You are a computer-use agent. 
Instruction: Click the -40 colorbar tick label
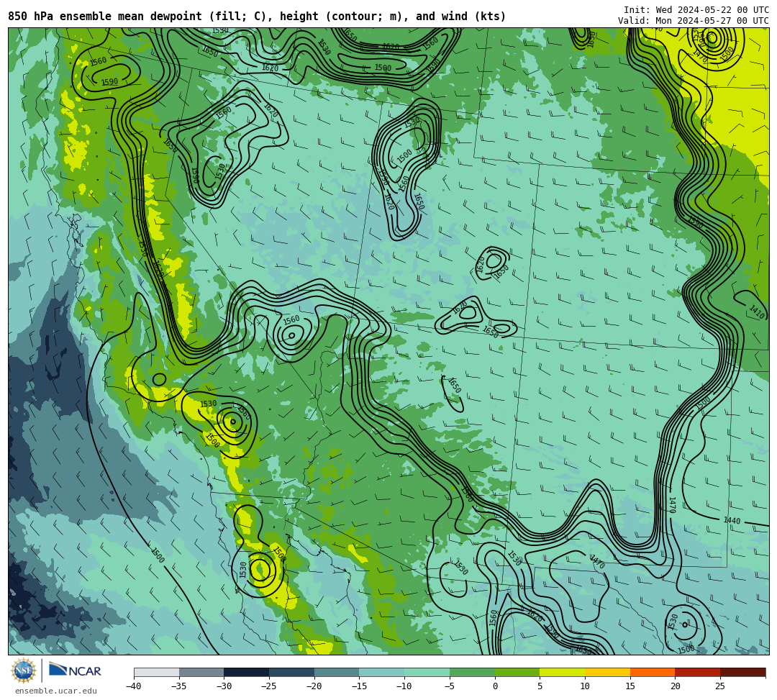[133, 686]
